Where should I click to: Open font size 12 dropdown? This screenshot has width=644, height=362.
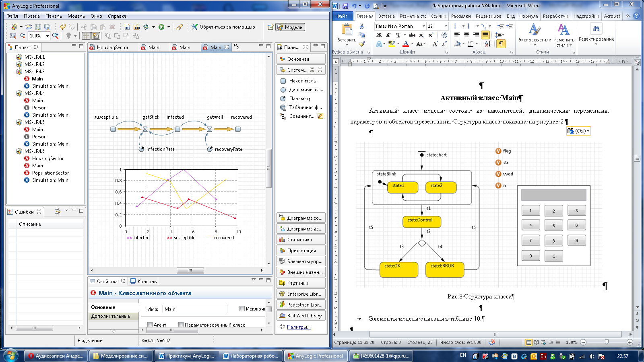[446, 26]
